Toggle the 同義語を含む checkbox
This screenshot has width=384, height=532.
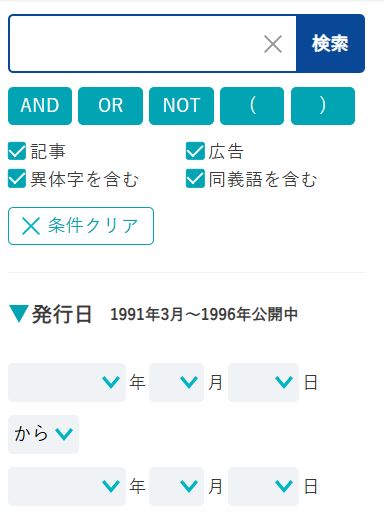coord(195,178)
